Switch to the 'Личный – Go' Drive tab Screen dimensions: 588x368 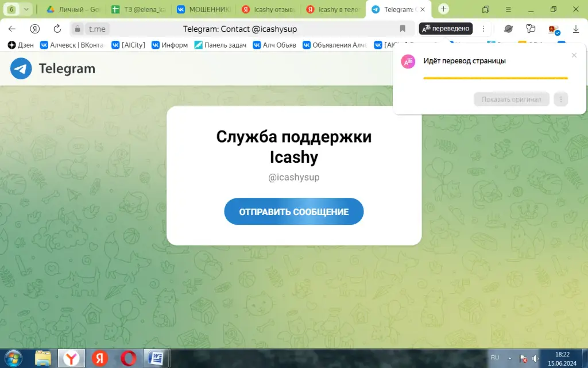(73, 9)
